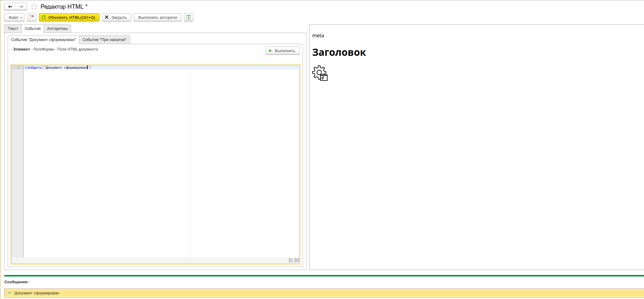Click Выполнить алгоритм button
Viewport: 644px width, 299px height.
[158, 17]
